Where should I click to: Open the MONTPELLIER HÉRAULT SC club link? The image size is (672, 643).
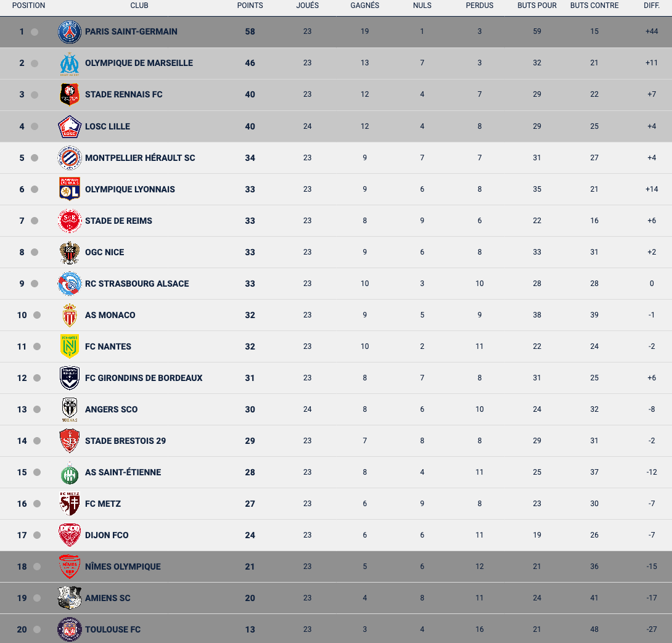pyautogui.click(x=140, y=158)
